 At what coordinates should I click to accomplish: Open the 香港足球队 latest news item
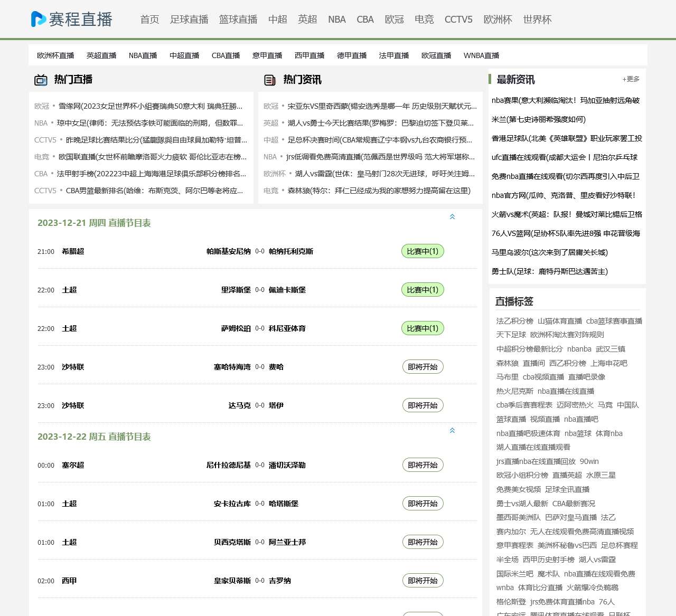pos(567,138)
